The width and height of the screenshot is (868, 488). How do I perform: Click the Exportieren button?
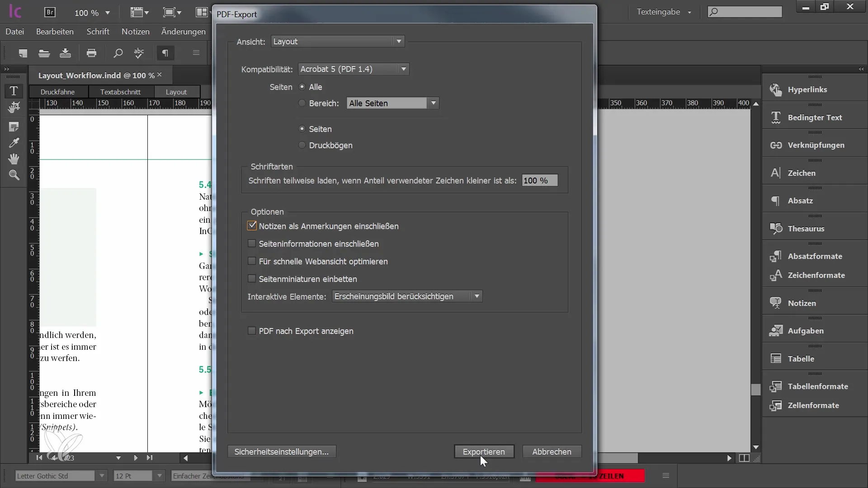point(483,452)
